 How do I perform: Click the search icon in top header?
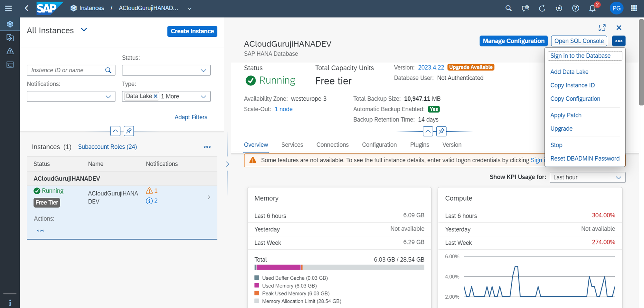[508, 8]
